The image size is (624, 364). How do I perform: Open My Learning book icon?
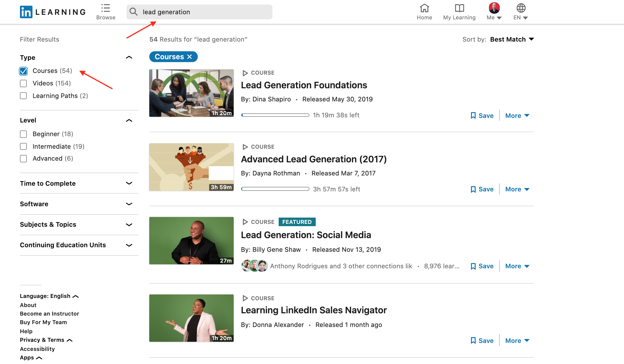pos(459,8)
